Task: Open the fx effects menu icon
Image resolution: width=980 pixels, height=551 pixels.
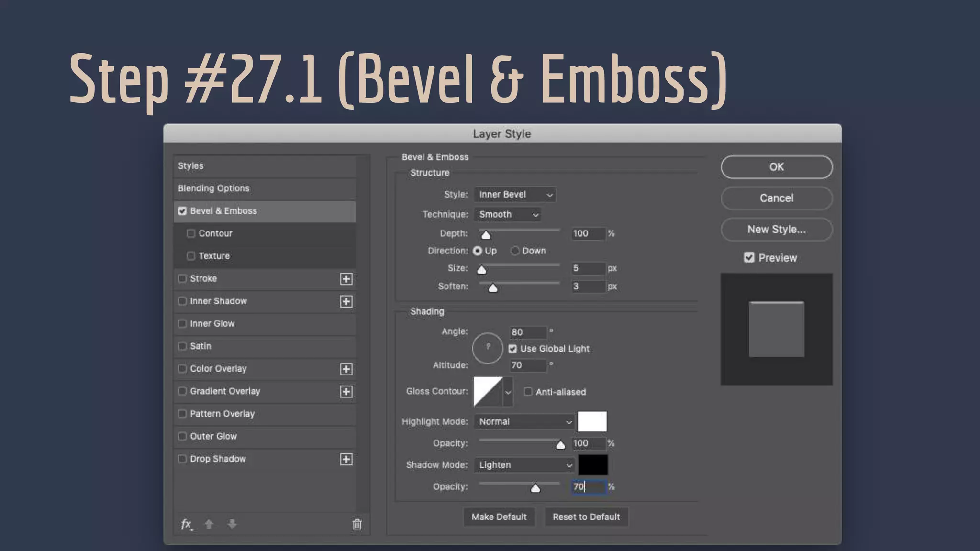Action: click(x=187, y=524)
